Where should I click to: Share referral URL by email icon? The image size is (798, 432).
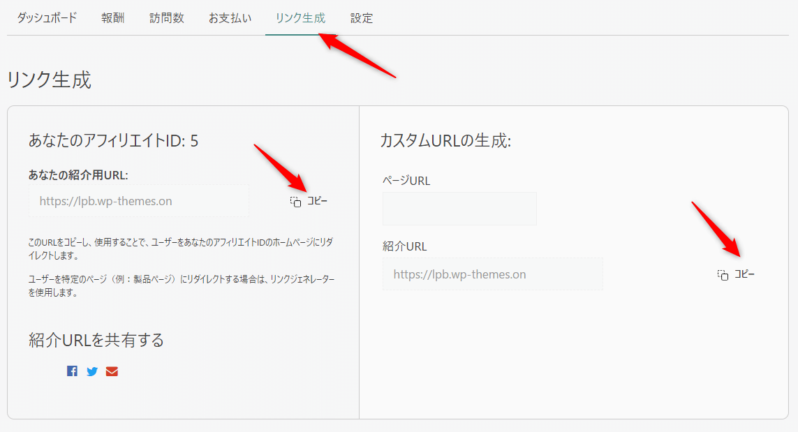[x=112, y=371]
